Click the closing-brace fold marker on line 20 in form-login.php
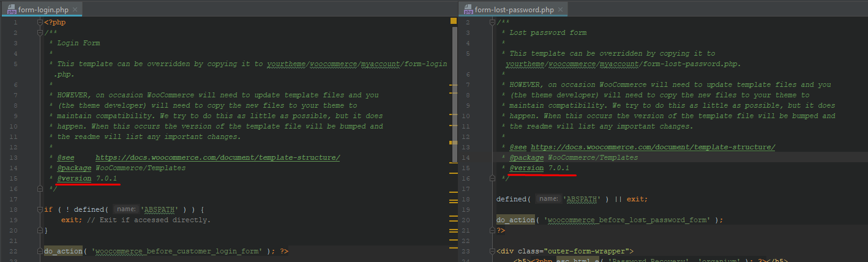The height and width of the screenshot is (262, 868). coord(40,230)
